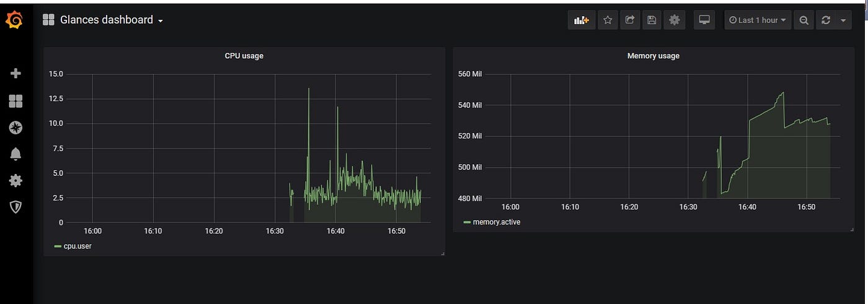The image size is (868, 304).
Task: Click the cpu.user legend color line
Action: point(57,246)
